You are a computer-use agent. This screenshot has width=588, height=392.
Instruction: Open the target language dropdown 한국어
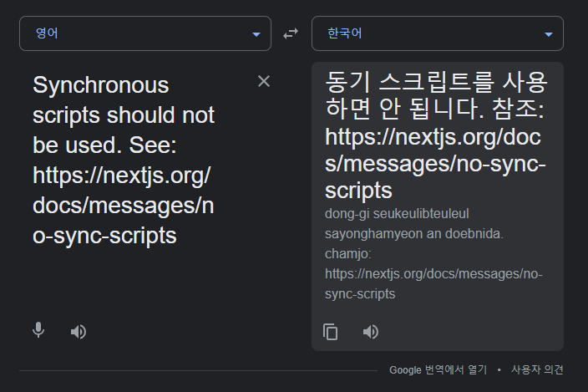point(438,33)
